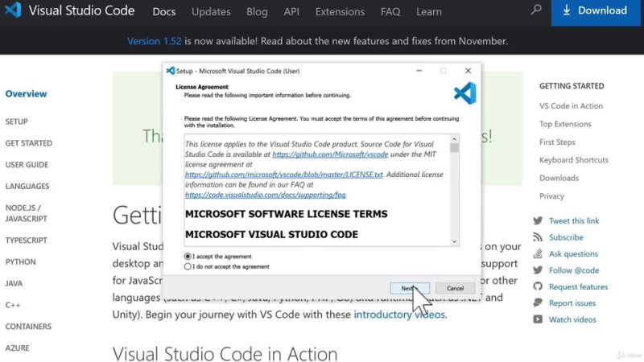This screenshot has width=644, height=362.
Task: Open the API navigation item
Action: tap(291, 11)
